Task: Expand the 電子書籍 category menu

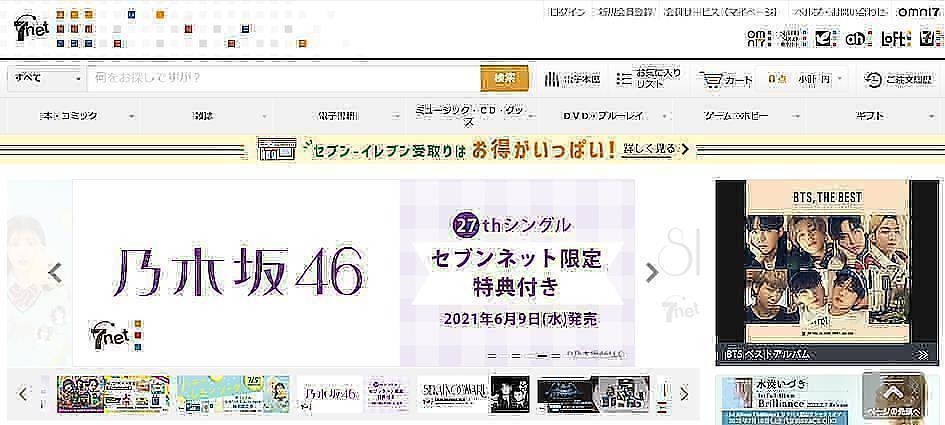Action: point(339,116)
